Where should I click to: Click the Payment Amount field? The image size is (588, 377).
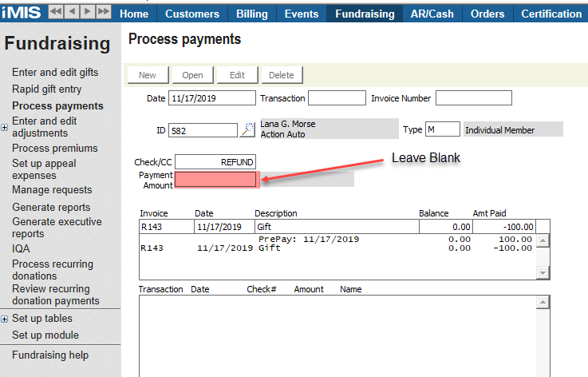click(215, 180)
